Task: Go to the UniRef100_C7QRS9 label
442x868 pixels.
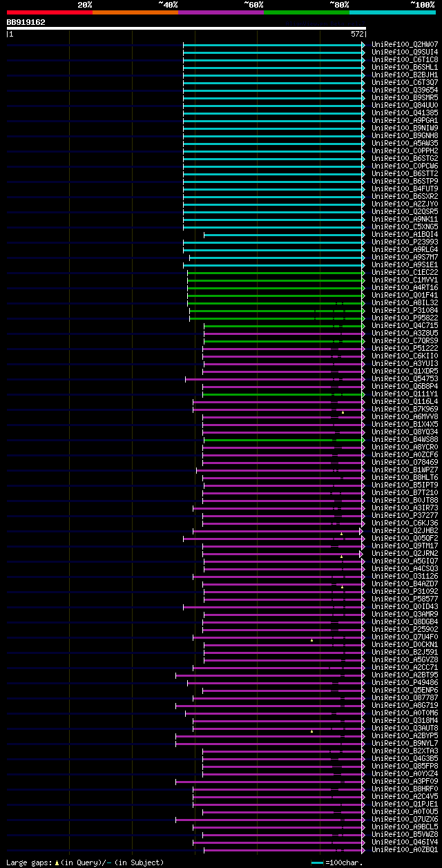Action: [x=405, y=341]
